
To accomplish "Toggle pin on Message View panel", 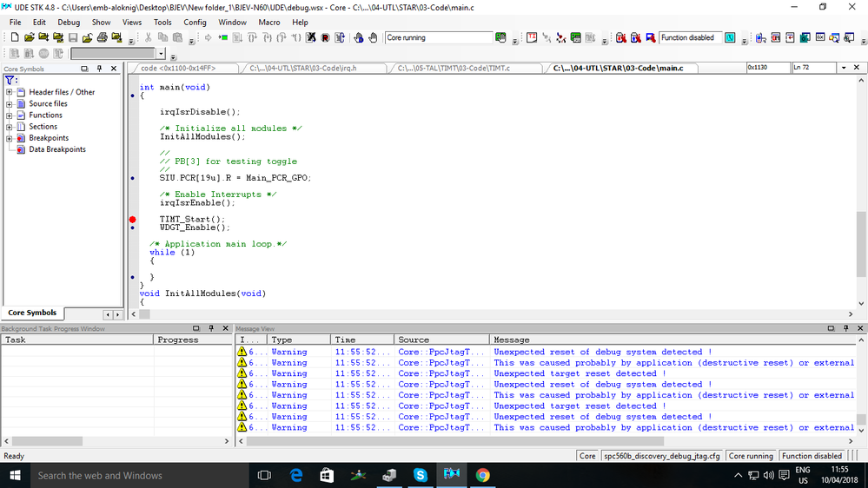I will [846, 328].
